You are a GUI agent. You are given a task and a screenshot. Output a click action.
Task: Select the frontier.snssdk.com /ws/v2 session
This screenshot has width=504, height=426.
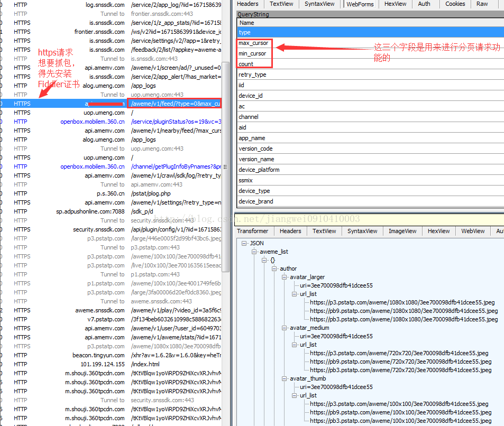pos(111,32)
